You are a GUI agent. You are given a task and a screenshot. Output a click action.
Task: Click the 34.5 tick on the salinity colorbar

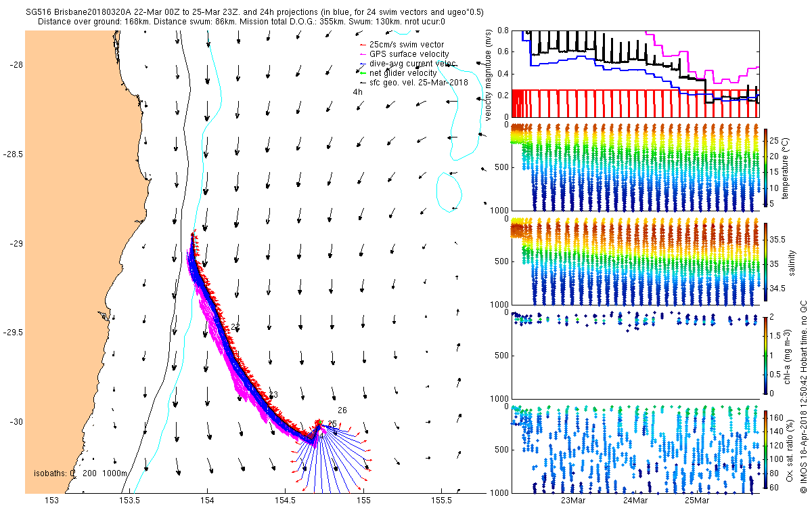tap(778, 289)
